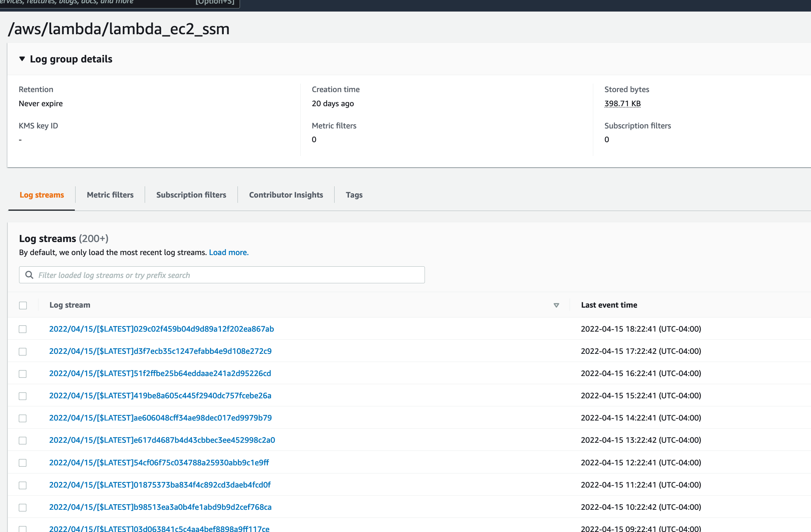
Task: Go to the Tags tab
Action: 354,195
